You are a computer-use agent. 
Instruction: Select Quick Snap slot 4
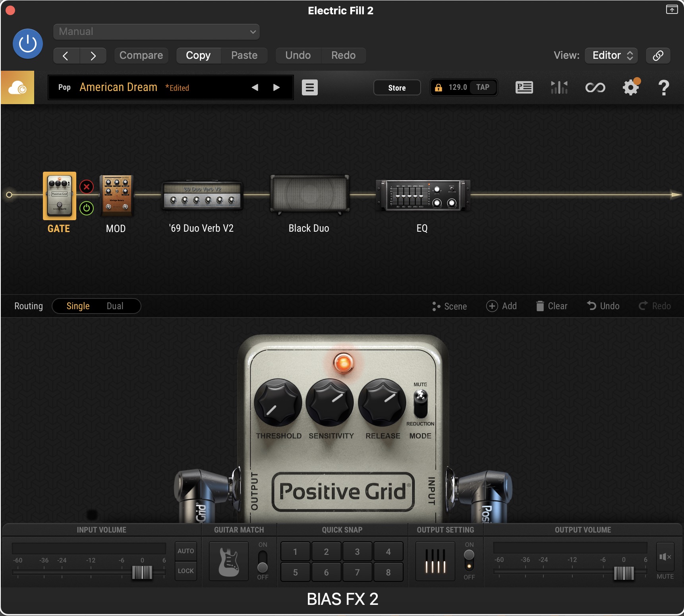388,552
